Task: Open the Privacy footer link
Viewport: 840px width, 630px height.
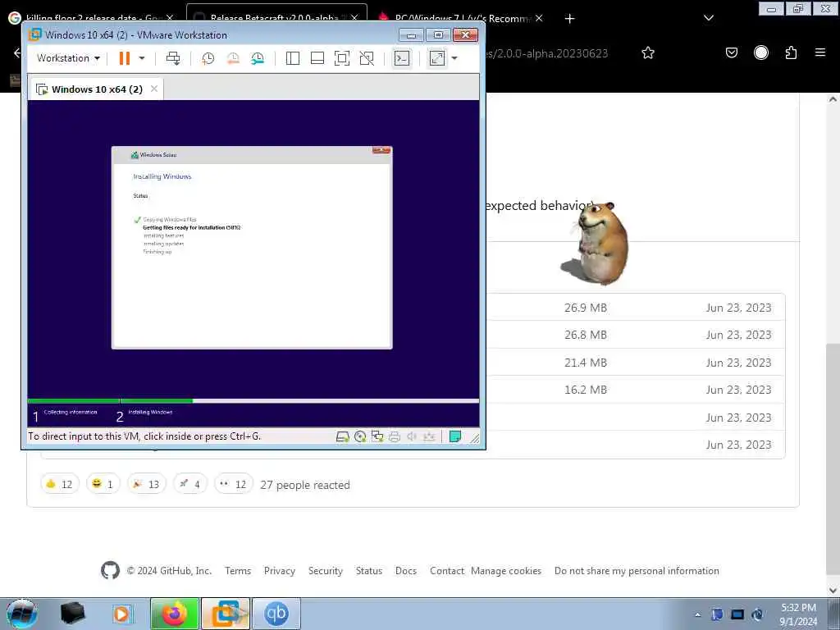Action: tap(280, 571)
